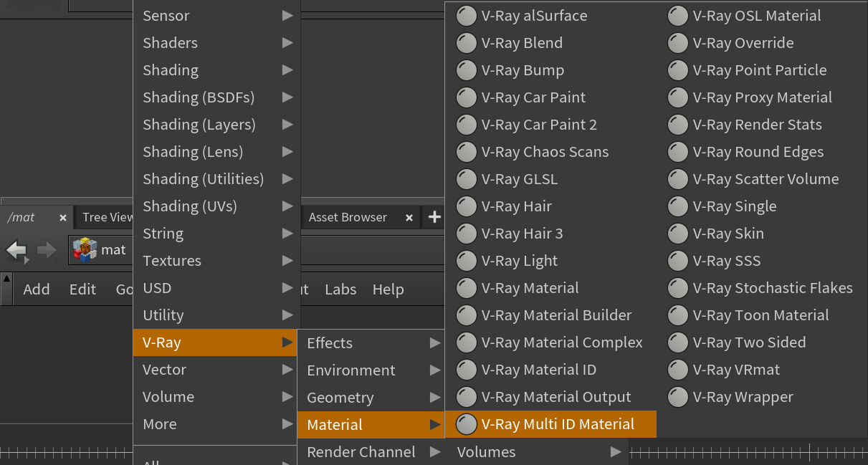Expand the Effects submenu arrow
868x465 pixels.
pos(435,343)
